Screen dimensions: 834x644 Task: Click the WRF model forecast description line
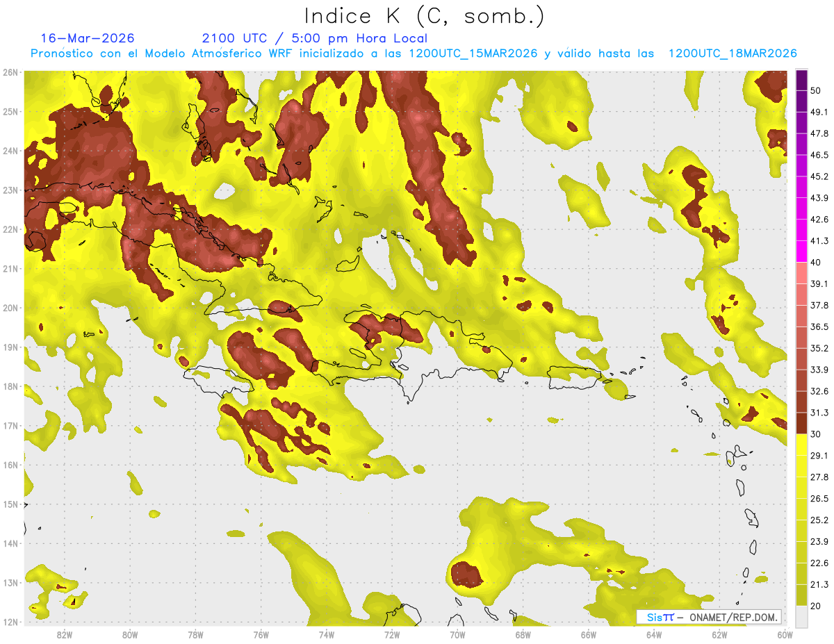(x=414, y=53)
